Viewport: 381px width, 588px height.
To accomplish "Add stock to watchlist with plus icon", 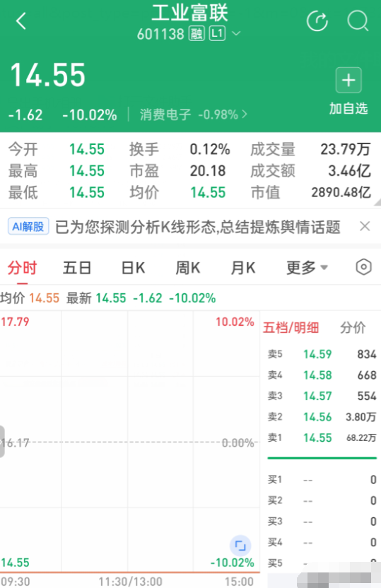I will point(348,80).
